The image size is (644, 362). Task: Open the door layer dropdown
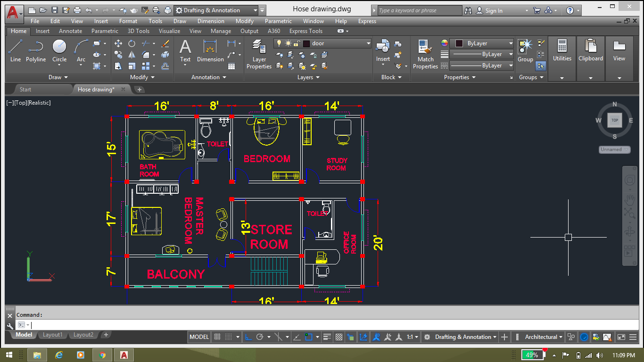[x=369, y=43]
